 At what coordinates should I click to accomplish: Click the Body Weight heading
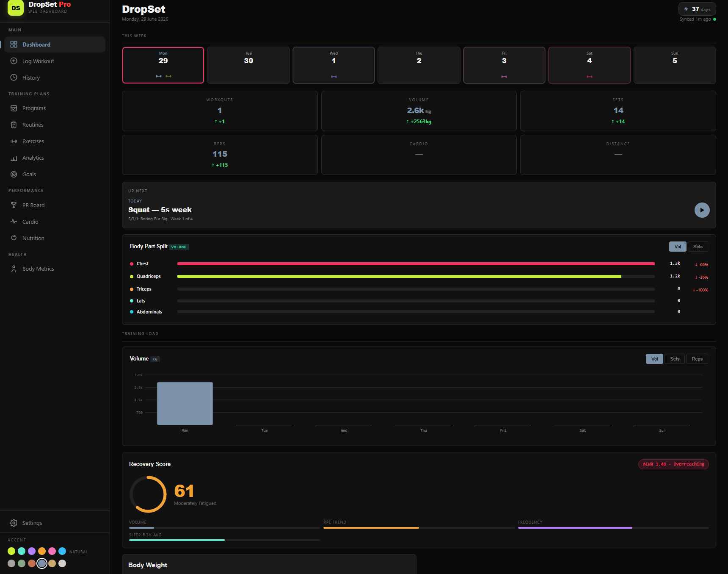(148, 565)
